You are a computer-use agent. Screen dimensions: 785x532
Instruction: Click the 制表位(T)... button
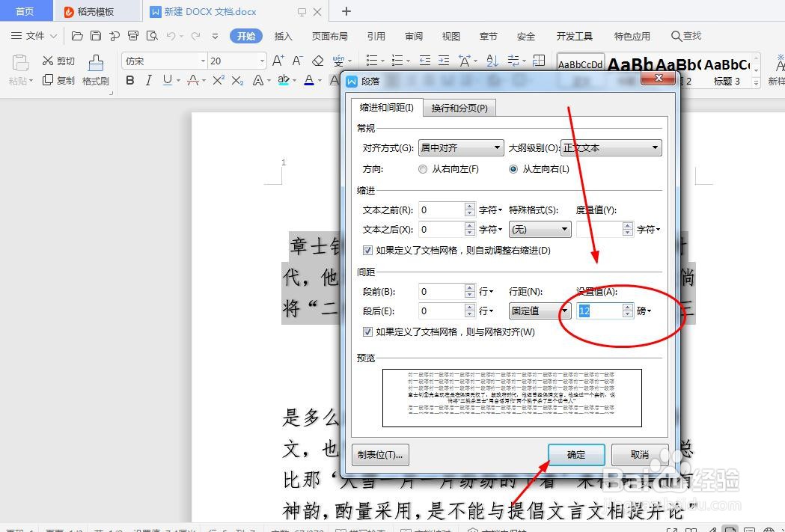click(380, 455)
